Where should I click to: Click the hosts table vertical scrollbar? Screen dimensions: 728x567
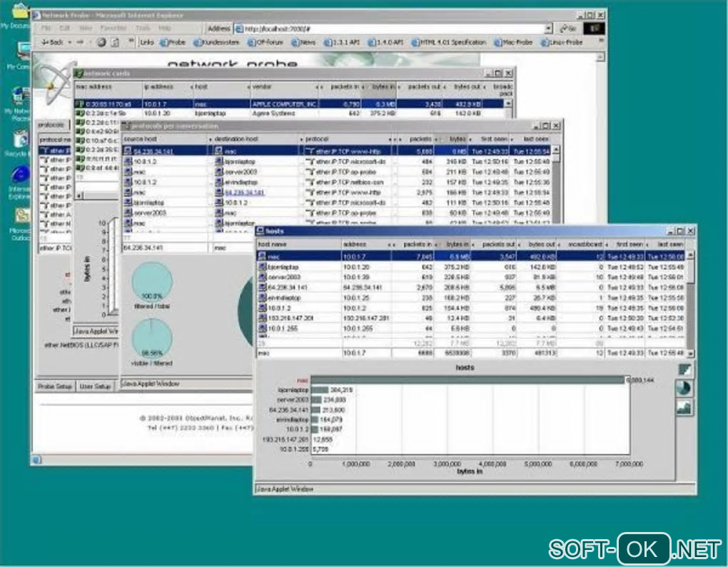point(690,303)
